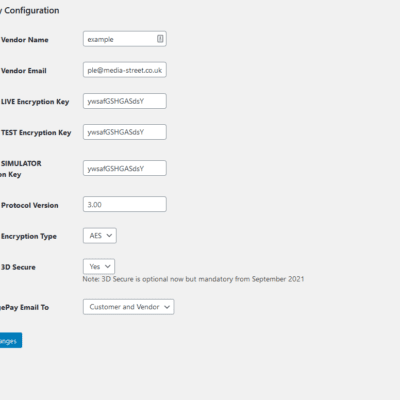Click the LIVE Encryption Key label
Image resolution: width=400 pixels, height=400 pixels.
coord(35,102)
